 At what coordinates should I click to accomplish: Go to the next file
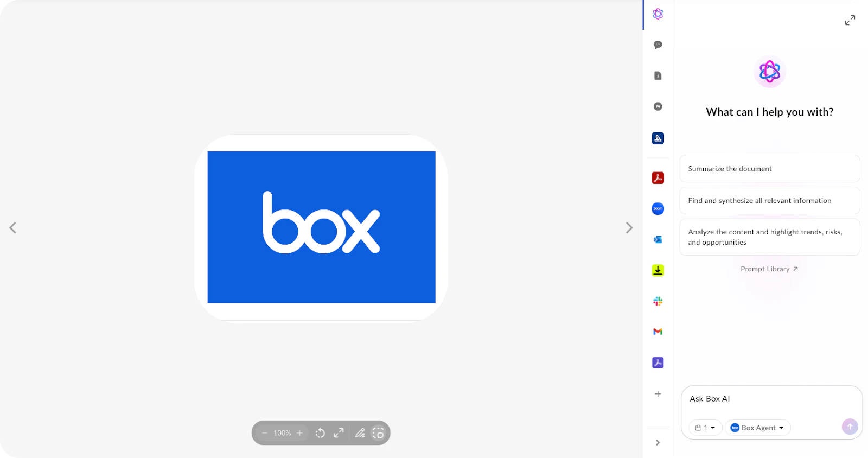(629, 228)
